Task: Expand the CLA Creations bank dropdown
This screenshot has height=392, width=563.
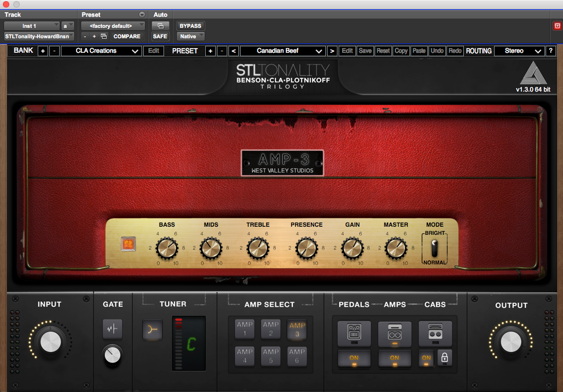Action: pos(100,51)
